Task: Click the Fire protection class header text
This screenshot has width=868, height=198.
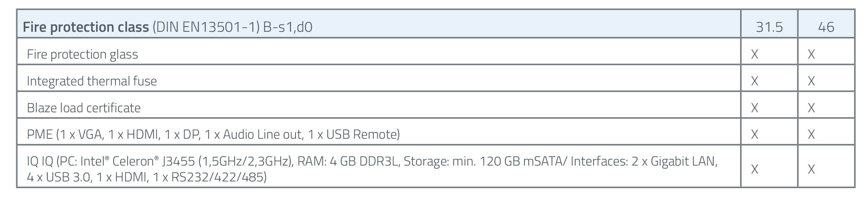Action: click(x=86, y=27)
